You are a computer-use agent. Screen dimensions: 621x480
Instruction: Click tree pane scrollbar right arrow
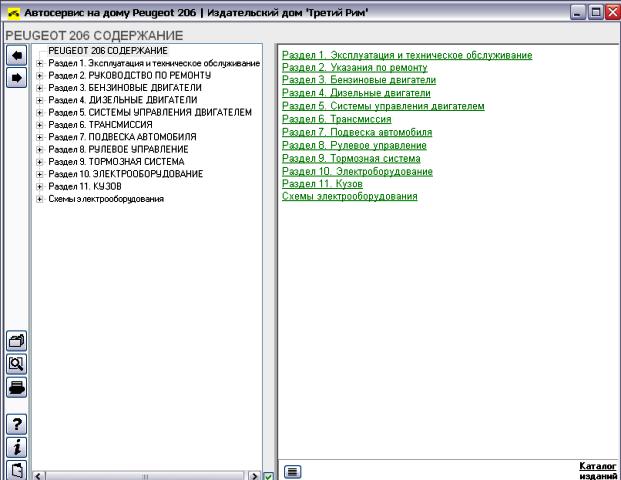coord(254,476)
